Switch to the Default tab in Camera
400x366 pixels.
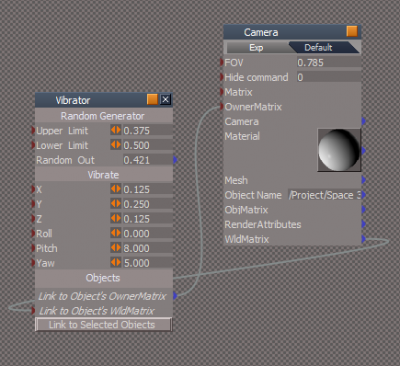coord(319,47)
